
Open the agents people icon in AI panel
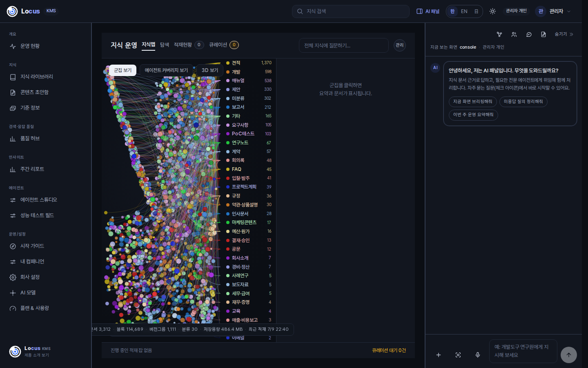pos(514,34)
